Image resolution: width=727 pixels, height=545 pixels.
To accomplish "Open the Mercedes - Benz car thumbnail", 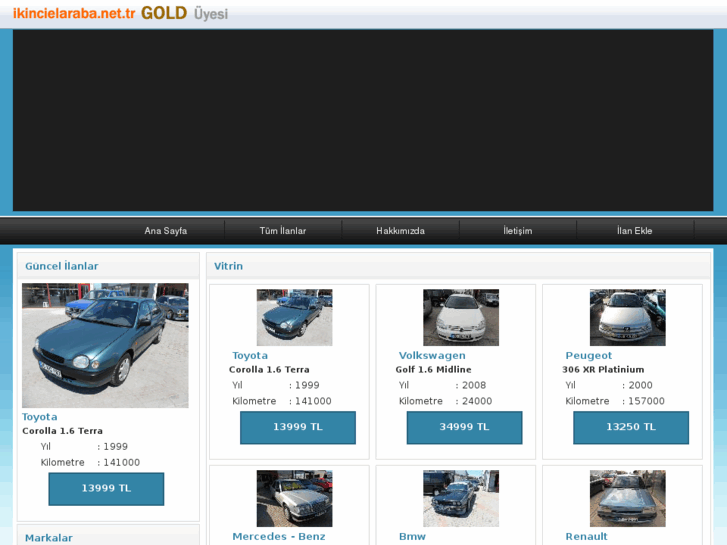I will coord(294,498).
